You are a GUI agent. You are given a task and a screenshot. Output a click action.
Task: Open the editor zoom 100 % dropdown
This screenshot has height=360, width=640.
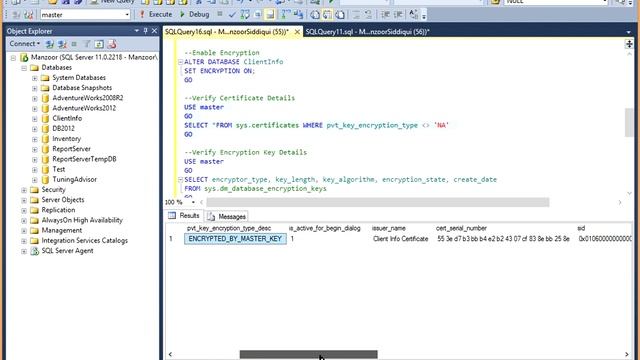193,202
